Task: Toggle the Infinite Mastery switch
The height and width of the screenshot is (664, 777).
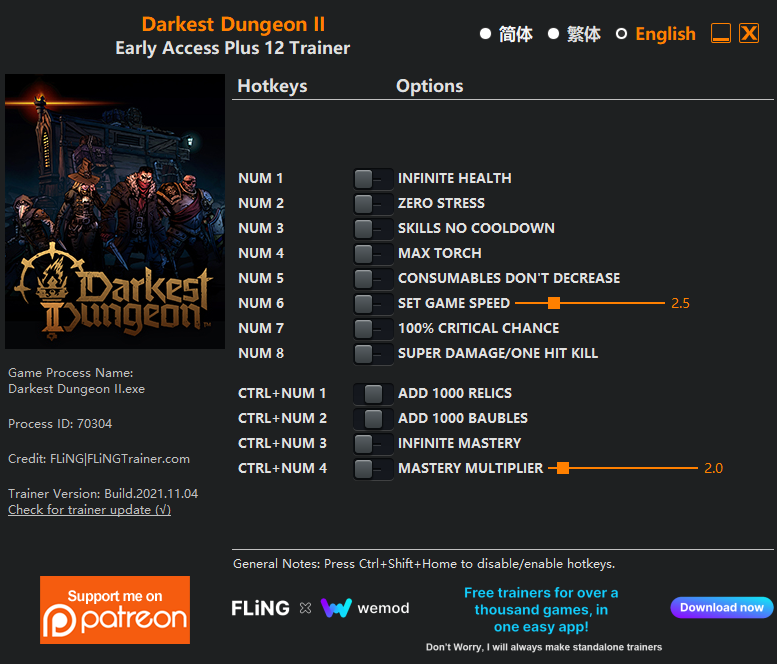Action: click(x=373, y=444)
